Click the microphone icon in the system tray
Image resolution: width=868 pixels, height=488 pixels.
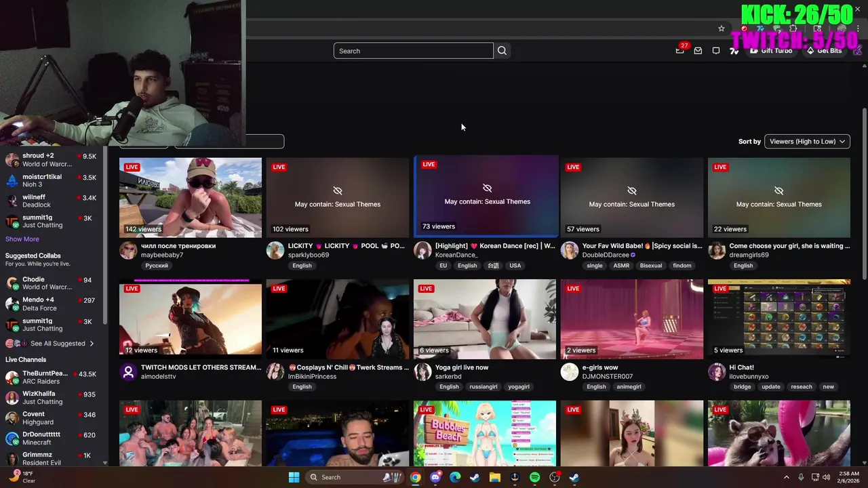click(801, 477)
